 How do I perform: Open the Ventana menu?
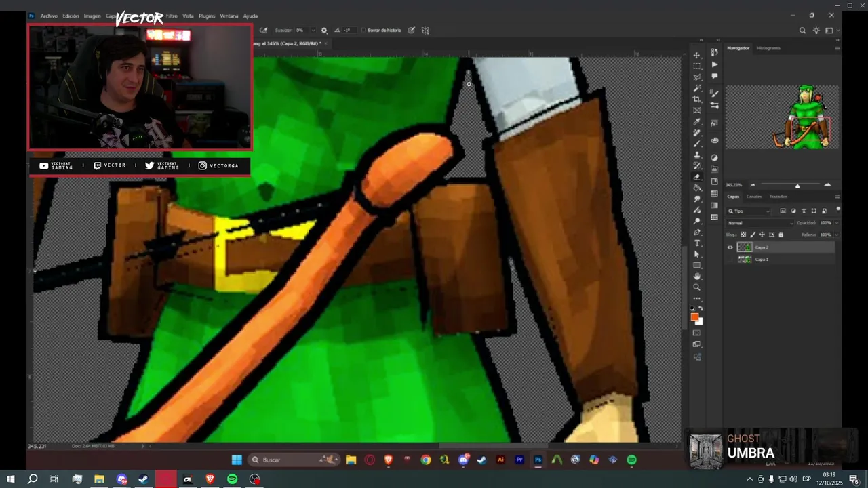[x=229, y=16]
